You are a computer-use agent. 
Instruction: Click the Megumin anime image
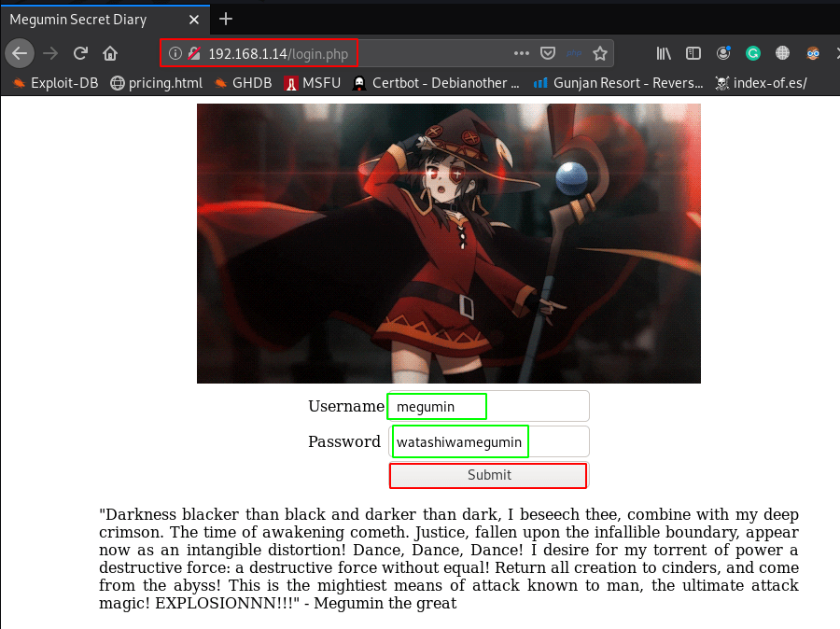pos(449,244)
